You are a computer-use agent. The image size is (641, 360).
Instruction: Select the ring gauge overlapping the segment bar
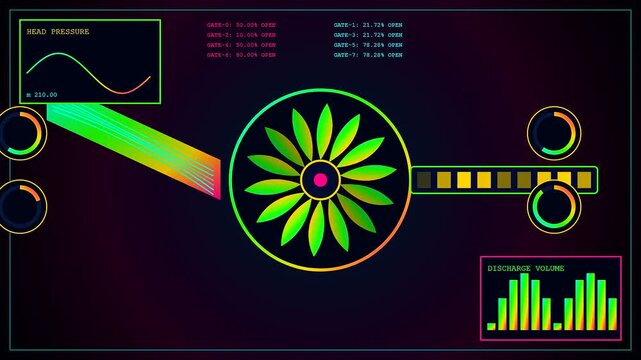(x=554, y=207)
